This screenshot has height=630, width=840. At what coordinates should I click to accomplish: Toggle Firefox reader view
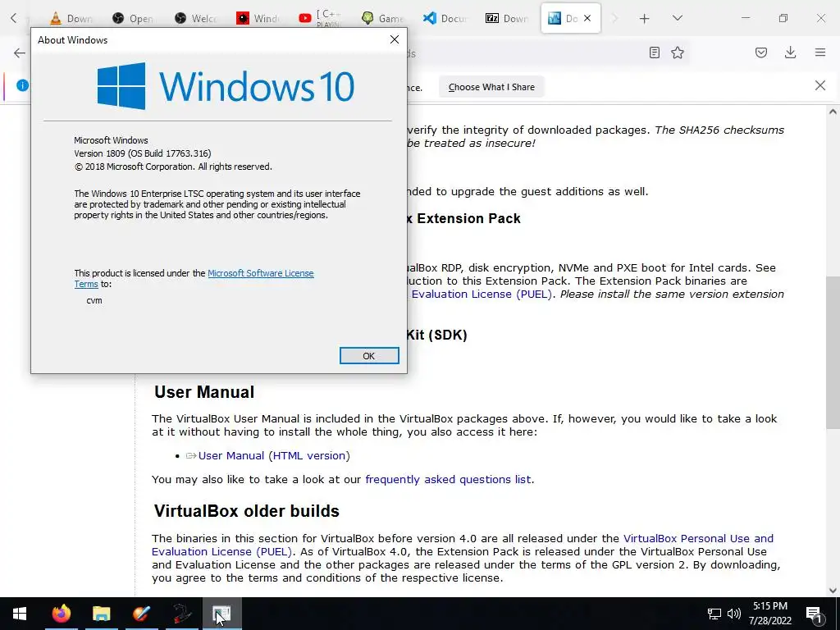tap(654, 52)
